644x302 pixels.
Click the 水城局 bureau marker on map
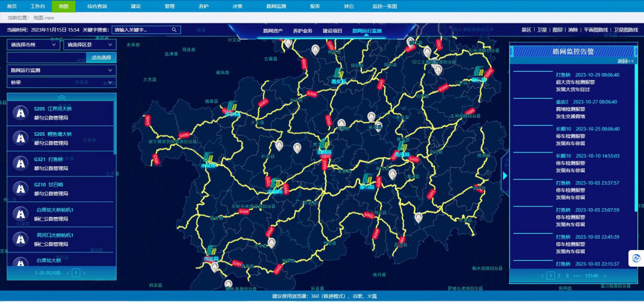208,160
